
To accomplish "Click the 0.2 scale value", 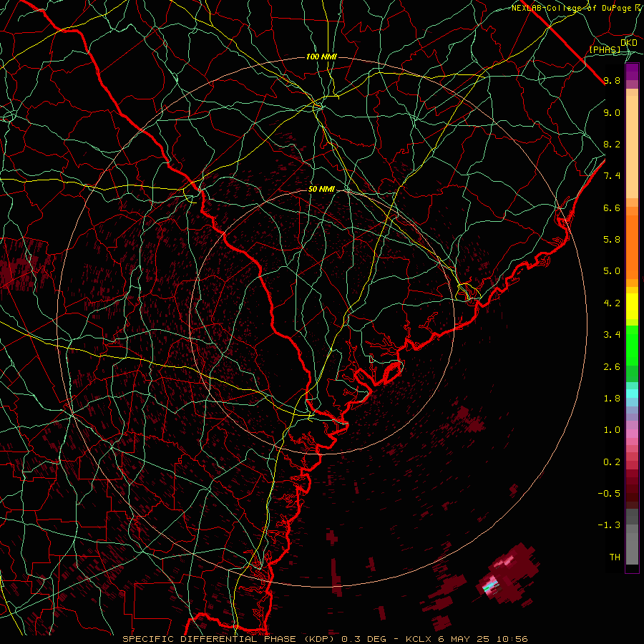I will pos(612,462).
